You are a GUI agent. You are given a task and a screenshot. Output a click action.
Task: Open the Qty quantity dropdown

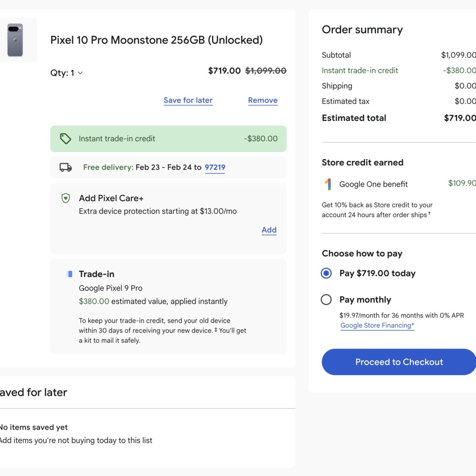tap(67, 73)
